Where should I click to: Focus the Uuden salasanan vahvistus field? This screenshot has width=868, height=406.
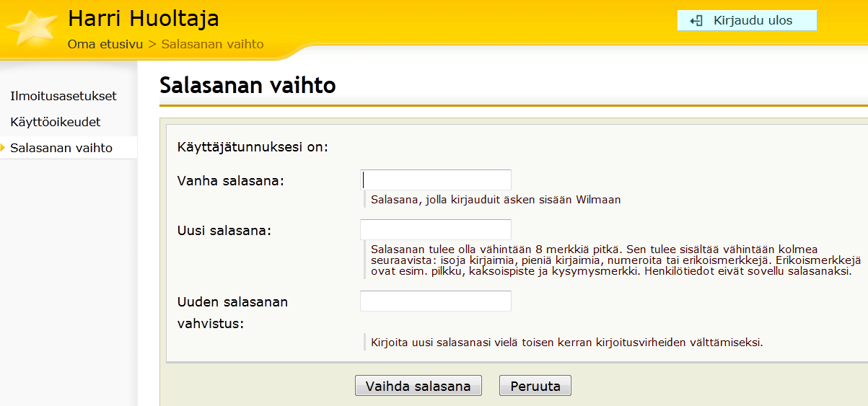pyautogui.click(x=436, y=301)
